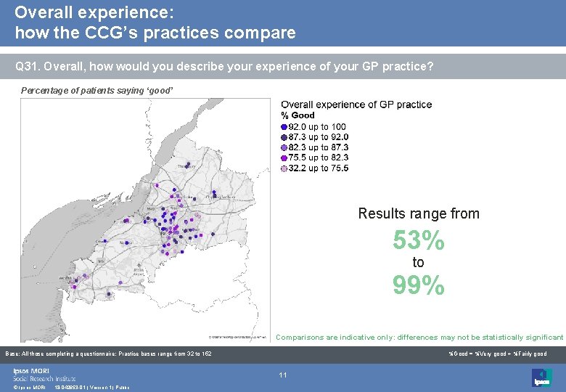Image resolution: width=566 pixels, height=392 pixels.
Task: Click the 'Results range from' text
Action: pos(419,213)
